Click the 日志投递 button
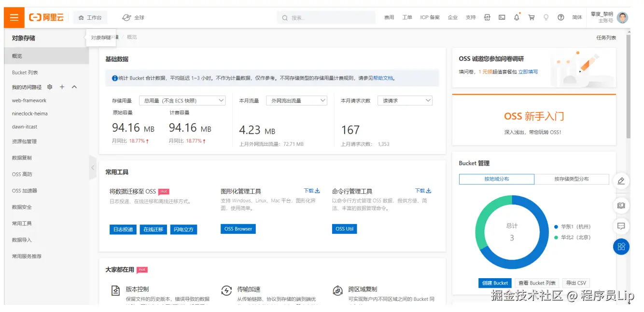Image resolution: width=644 pixels, height=312 pixels. point(123,229)
